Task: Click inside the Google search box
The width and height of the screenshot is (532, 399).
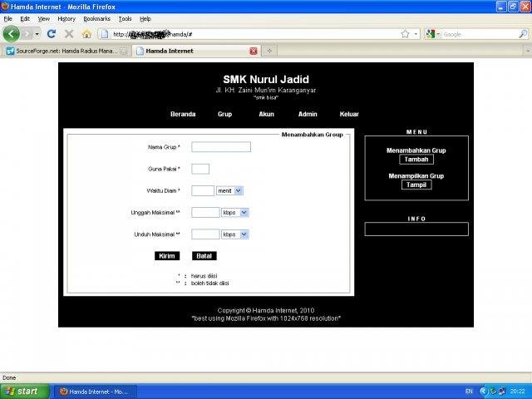Action: (x=480, y=34)
